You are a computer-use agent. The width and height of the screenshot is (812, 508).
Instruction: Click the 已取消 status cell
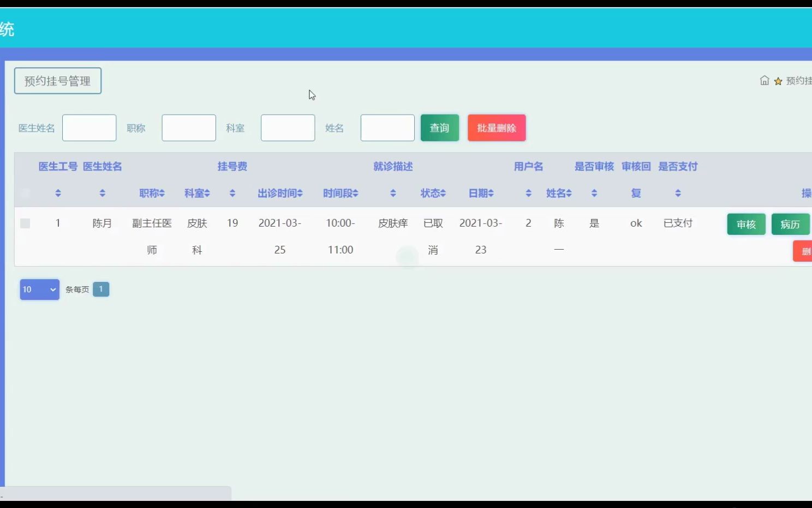pos(433,237)
